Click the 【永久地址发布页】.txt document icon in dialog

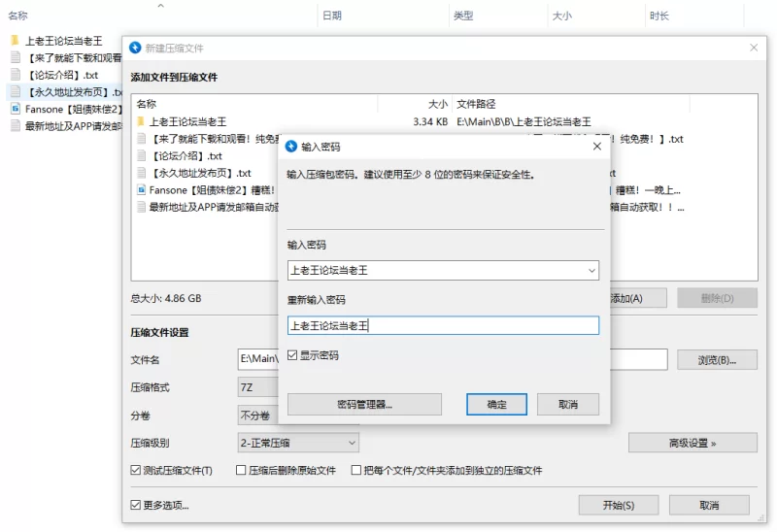click(141, 173)
